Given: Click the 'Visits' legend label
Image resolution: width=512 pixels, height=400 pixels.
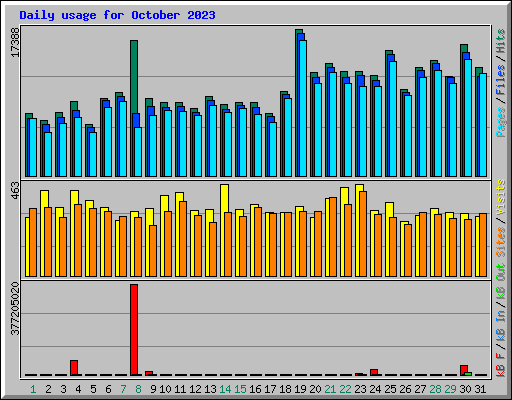Looking at the screenshot, I should click(501, 198).
